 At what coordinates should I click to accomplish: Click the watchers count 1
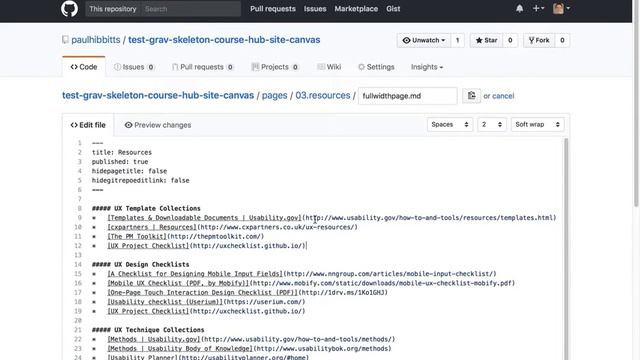[458, 40]
